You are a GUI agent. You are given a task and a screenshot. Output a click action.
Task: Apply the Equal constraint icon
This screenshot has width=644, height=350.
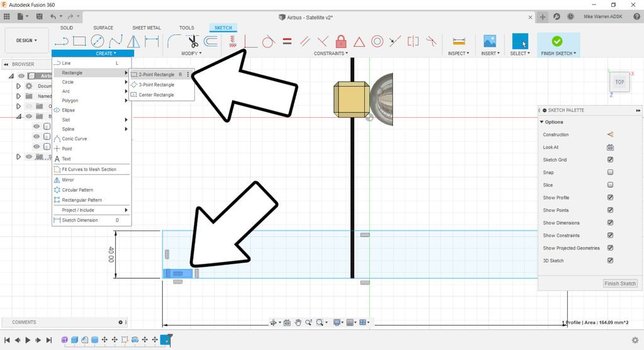[287, 41]
